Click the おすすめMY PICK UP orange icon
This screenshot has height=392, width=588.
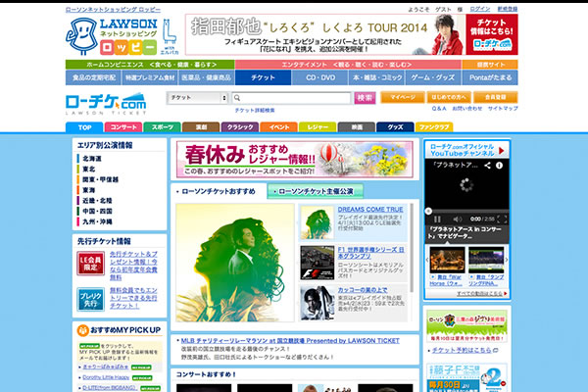click(83, 330)
